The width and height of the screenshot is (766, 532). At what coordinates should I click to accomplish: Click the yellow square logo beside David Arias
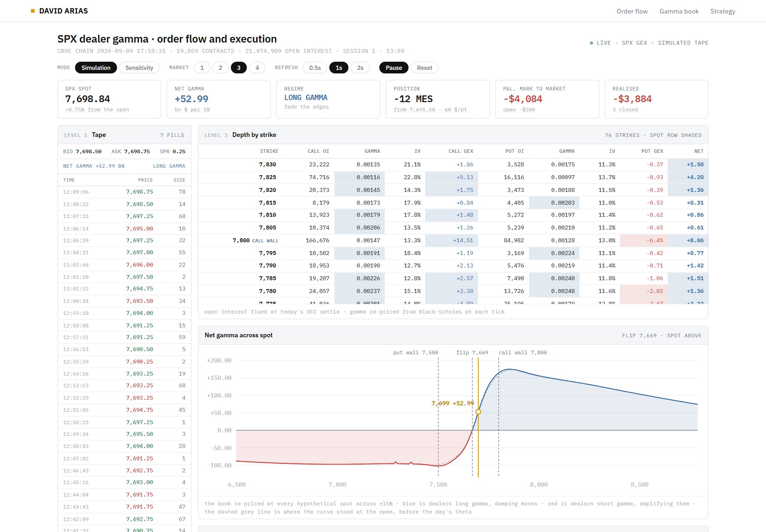point(33,11)
